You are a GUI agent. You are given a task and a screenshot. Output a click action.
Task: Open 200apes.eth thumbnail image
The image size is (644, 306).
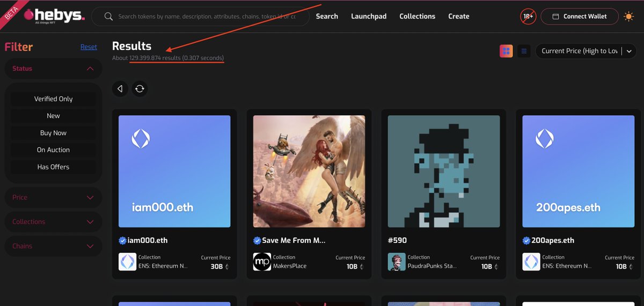pos(579,171)
